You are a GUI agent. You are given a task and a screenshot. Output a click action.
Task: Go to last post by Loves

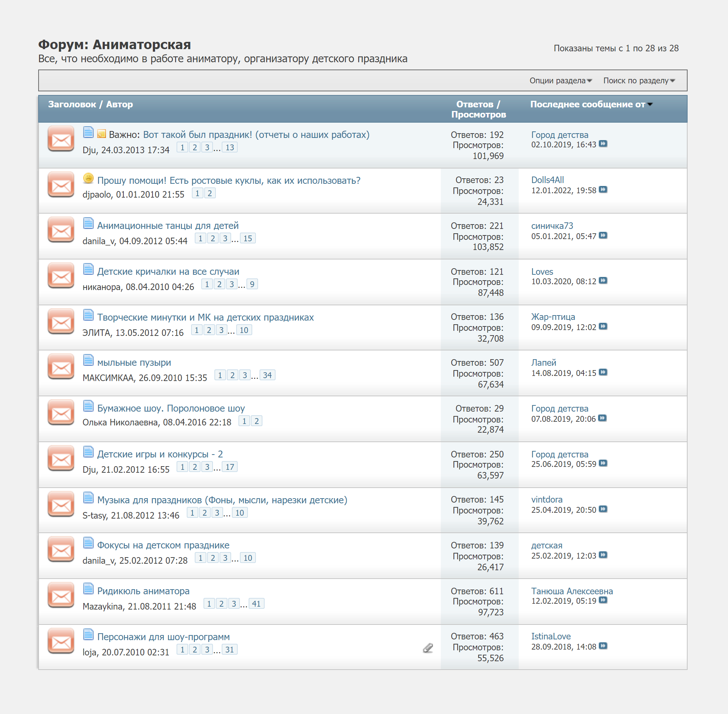603,281
